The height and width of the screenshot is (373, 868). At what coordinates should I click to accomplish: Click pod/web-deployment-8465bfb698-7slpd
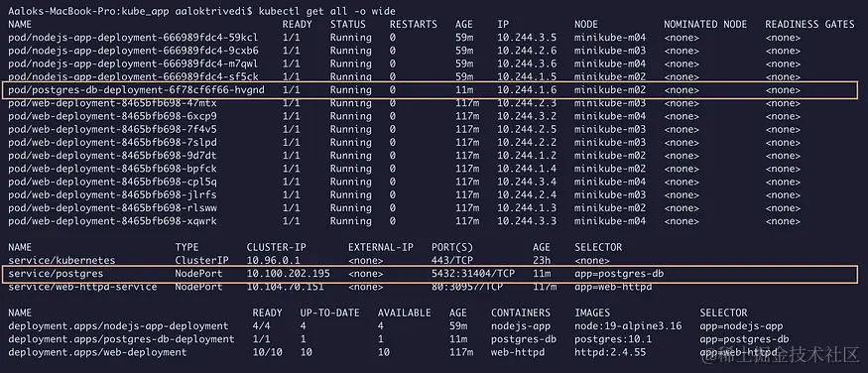point(112,142)
